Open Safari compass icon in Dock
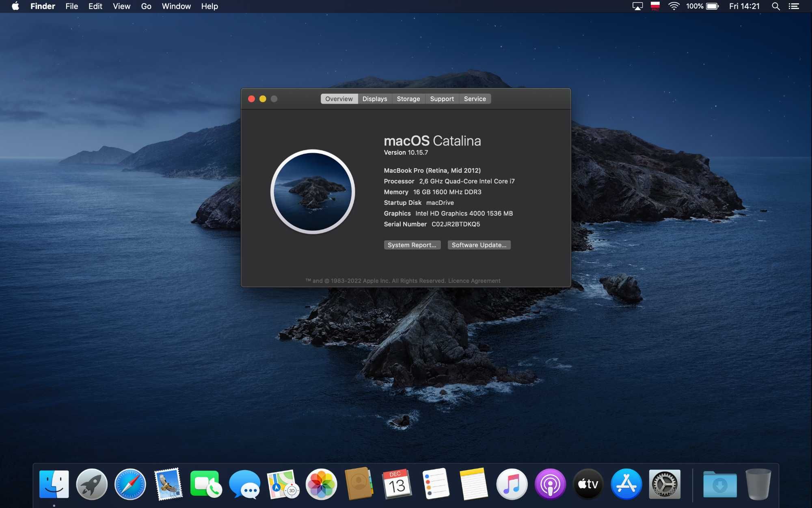The image size is (812, 508). [x=130, y=484]
